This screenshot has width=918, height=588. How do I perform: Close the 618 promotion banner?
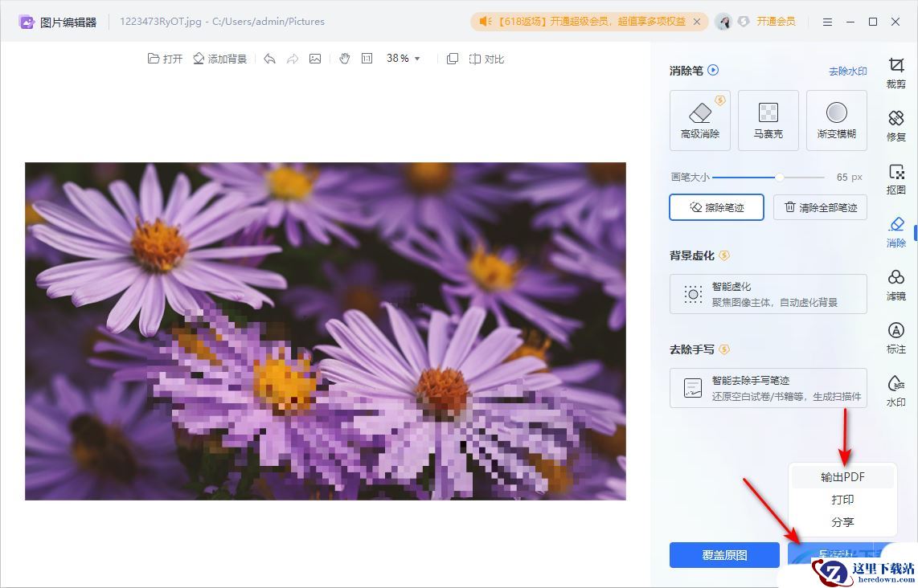pyautogui.click(x=697, y=22)
